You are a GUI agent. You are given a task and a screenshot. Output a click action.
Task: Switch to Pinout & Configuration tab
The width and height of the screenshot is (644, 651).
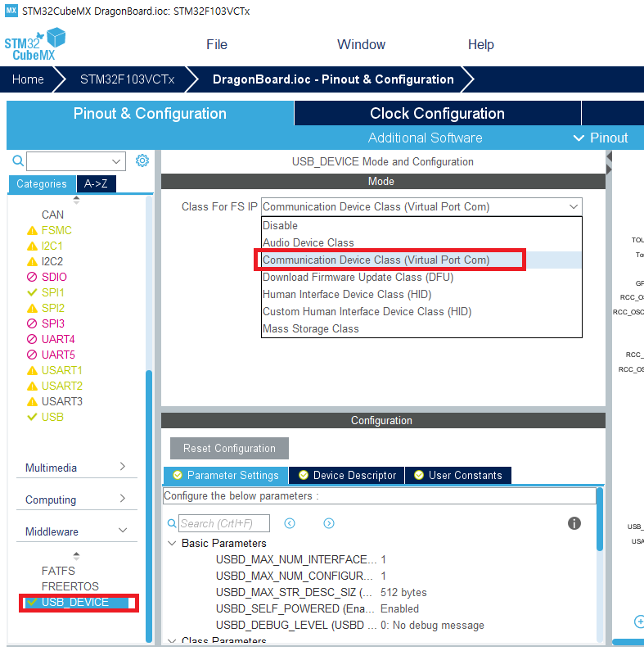[x=150, y=113]
